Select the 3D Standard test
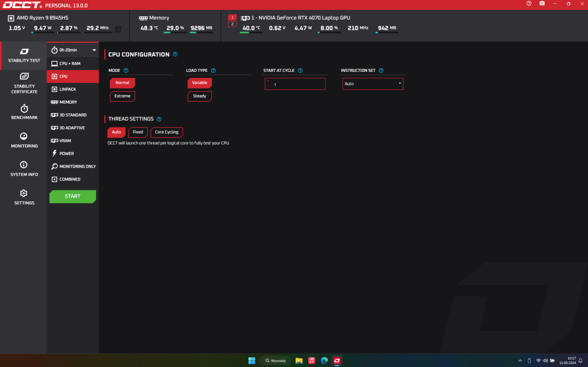The height and width of the screenshot is (367, 588). tap(73, 115)
